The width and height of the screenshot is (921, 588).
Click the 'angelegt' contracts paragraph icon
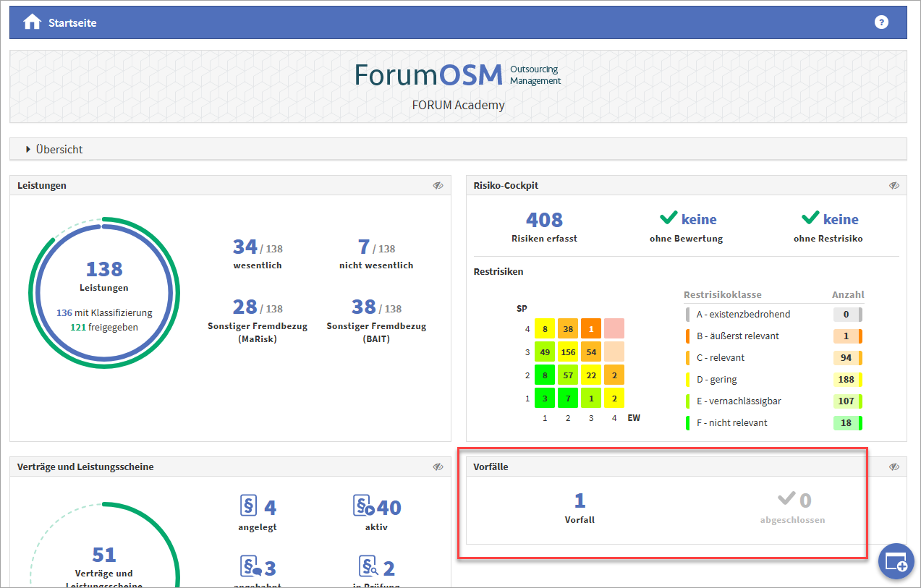pos(247,506)
